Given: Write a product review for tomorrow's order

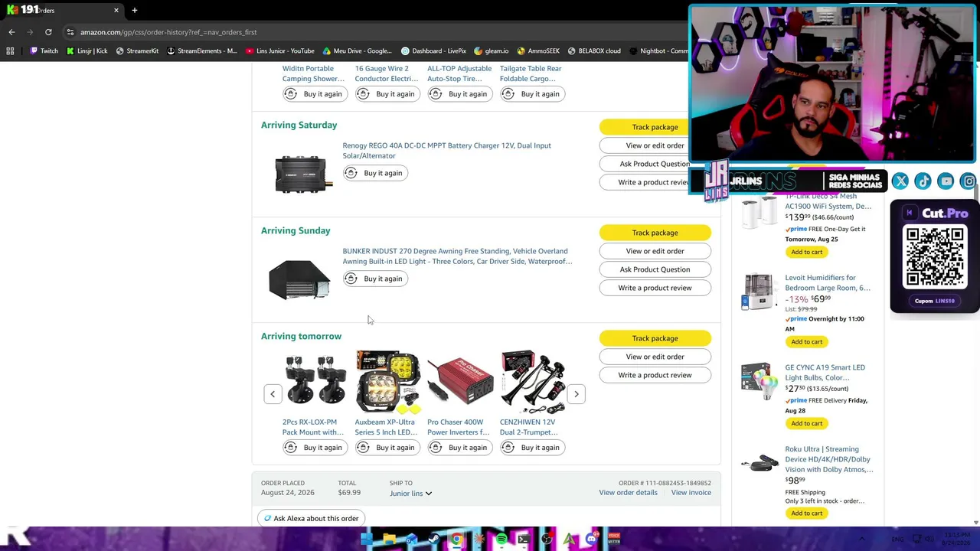Looking at the screenshot, I should pos(655,375).
